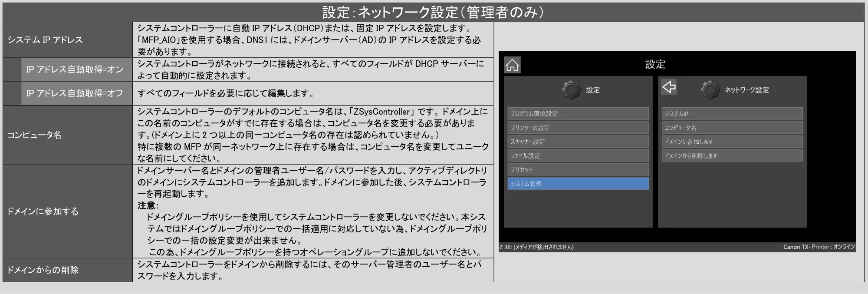Go to the home screen icon
The height and width of the screenshot is (294, 868).
tap(512, 65)
